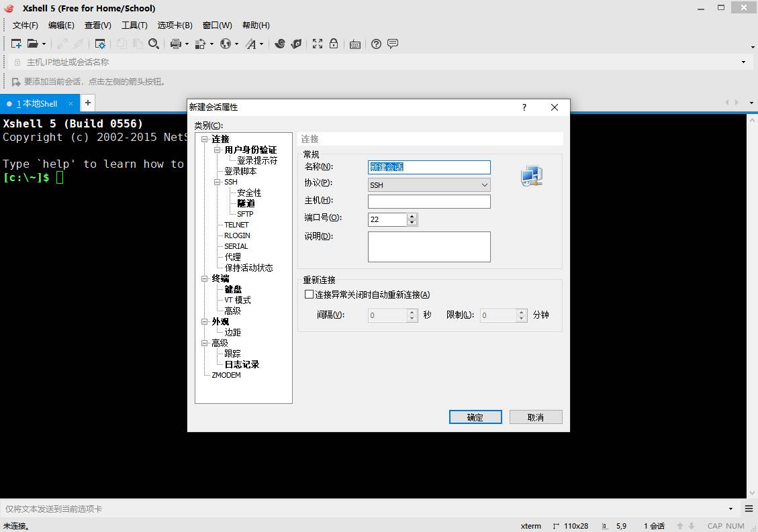Screen dimensions: 758x532
Task: Select 键盘 in the category tree
Action: coord(233,289)
